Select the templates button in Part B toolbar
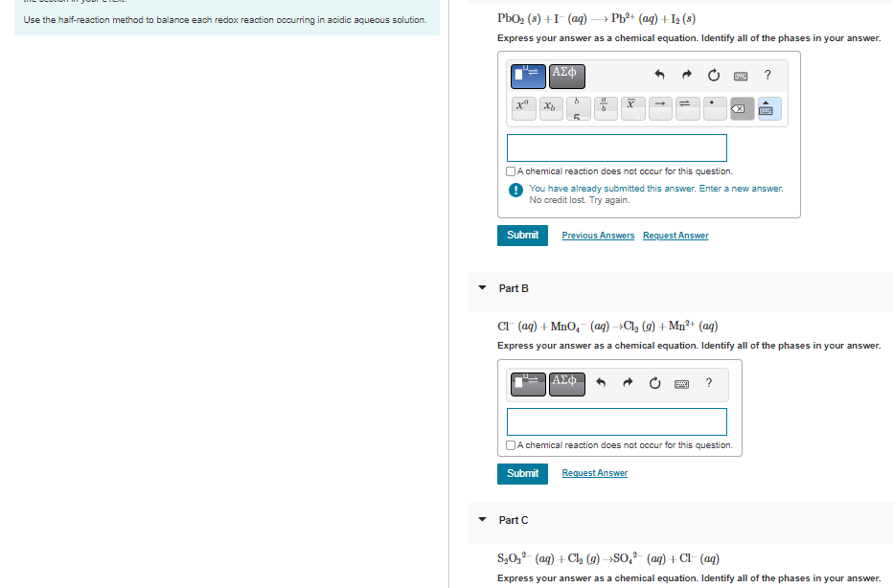This screenshot has height=588, width=893. (528, 384)
